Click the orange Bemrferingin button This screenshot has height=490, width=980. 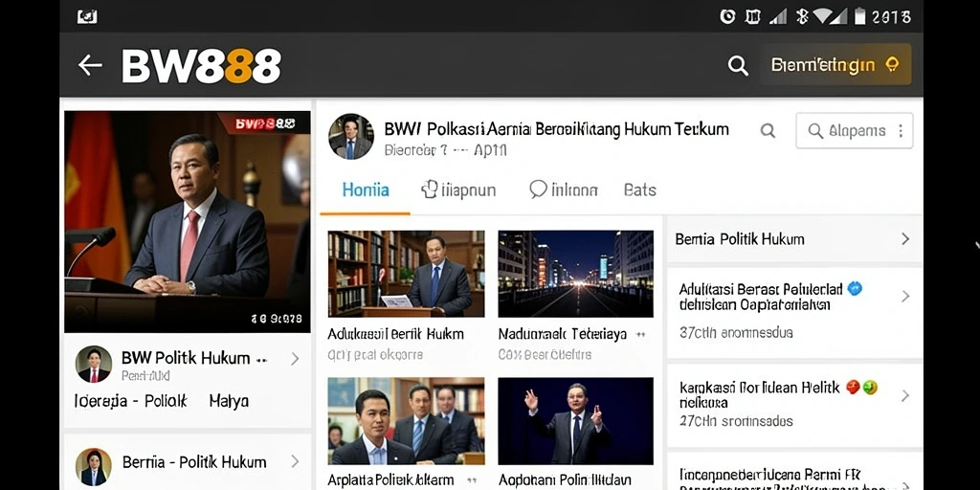coord(835,64)
